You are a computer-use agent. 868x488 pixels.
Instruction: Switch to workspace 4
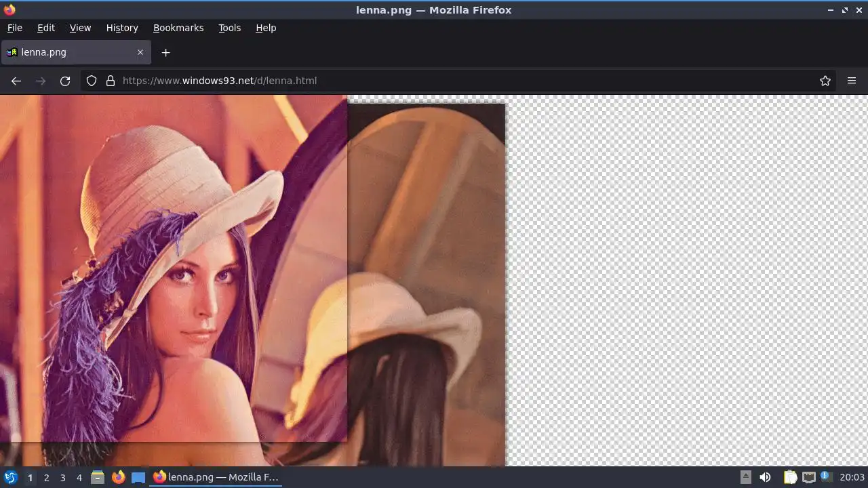[x=79, y=477]
